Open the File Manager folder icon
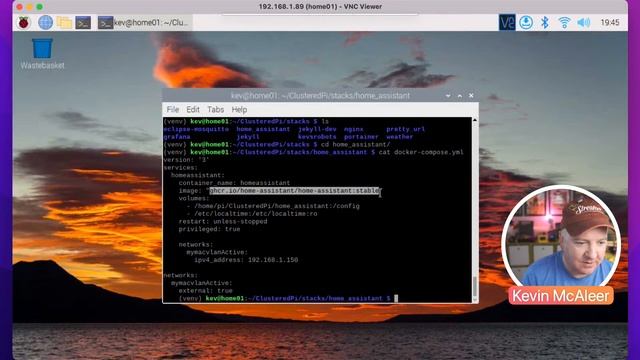 click(64, 22)
